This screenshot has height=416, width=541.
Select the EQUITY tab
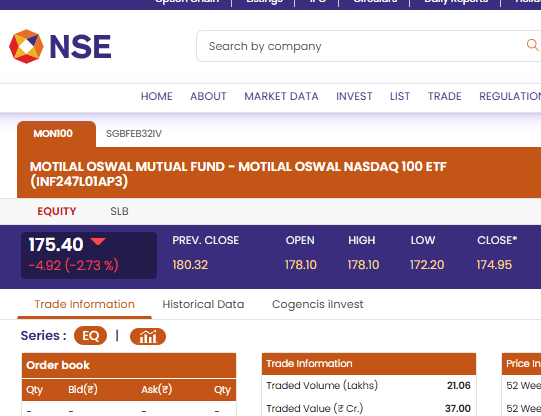[57, 211]
